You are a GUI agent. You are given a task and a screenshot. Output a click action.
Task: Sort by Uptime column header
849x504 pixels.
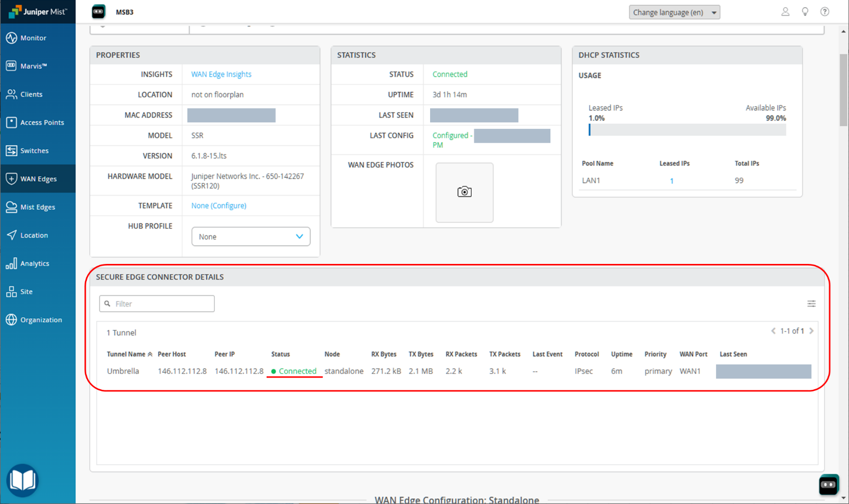pyautogui.click(x=622, y=354)
